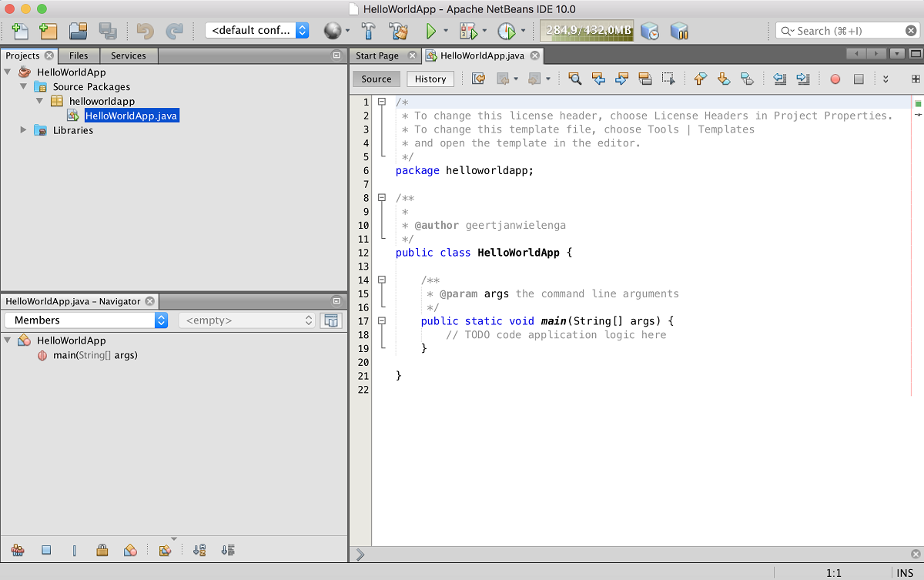The height and width of the screenshot is (580, 924).
Task: Start macro recording with red circle
Action: [x=835, y=79]
